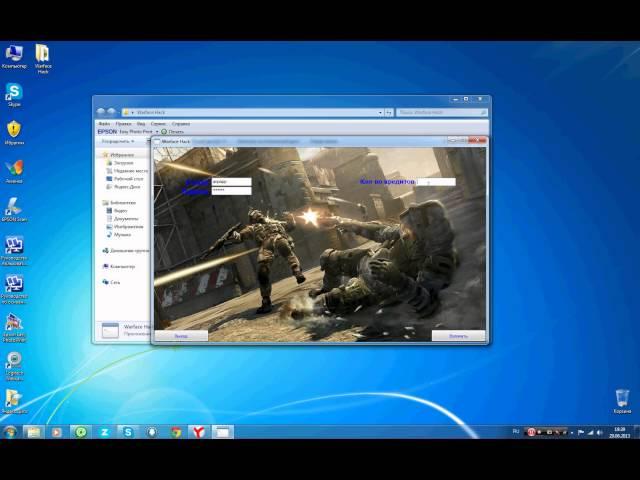The image size is (640, 480).
Task: Select the Warface Hack app taskbar button
Action: 222,432
